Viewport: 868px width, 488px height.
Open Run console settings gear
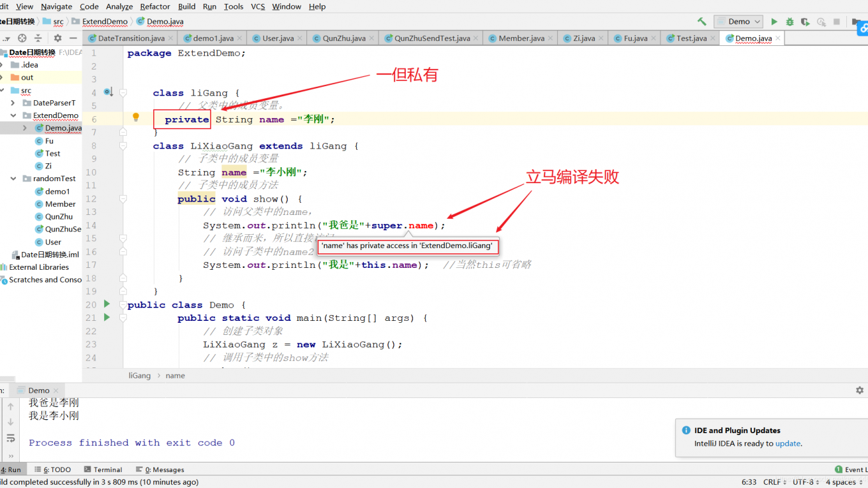pos(859,390)
